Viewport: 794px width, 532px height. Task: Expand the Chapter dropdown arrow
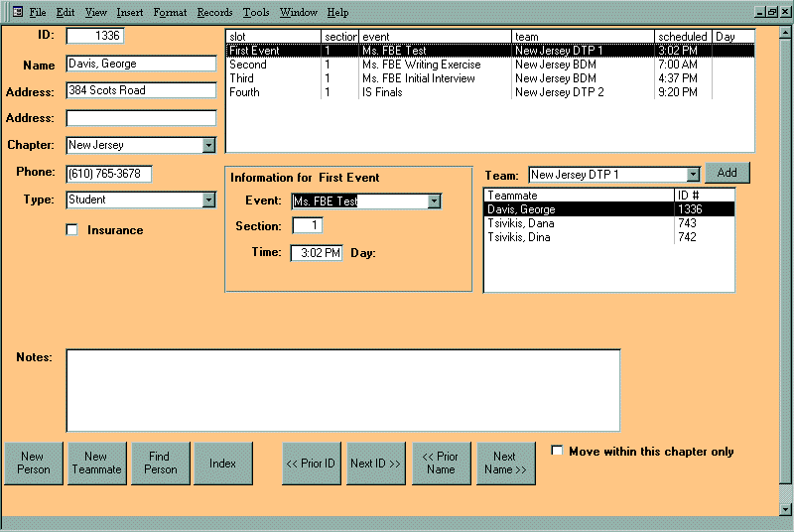pos(208,146)
